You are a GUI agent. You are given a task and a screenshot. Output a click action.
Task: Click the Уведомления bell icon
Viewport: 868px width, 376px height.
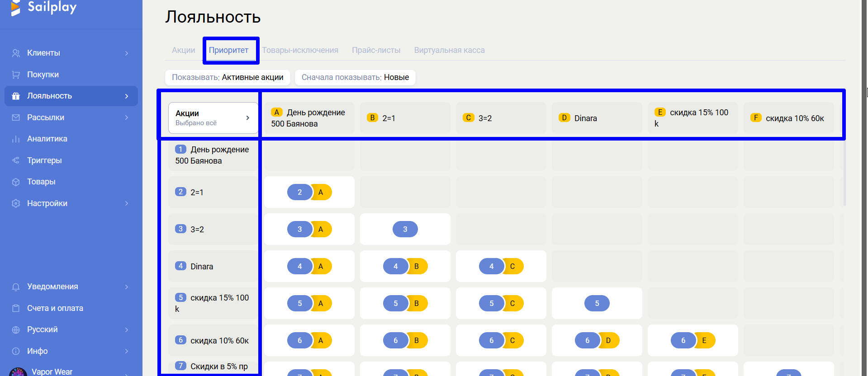point(16,287)
